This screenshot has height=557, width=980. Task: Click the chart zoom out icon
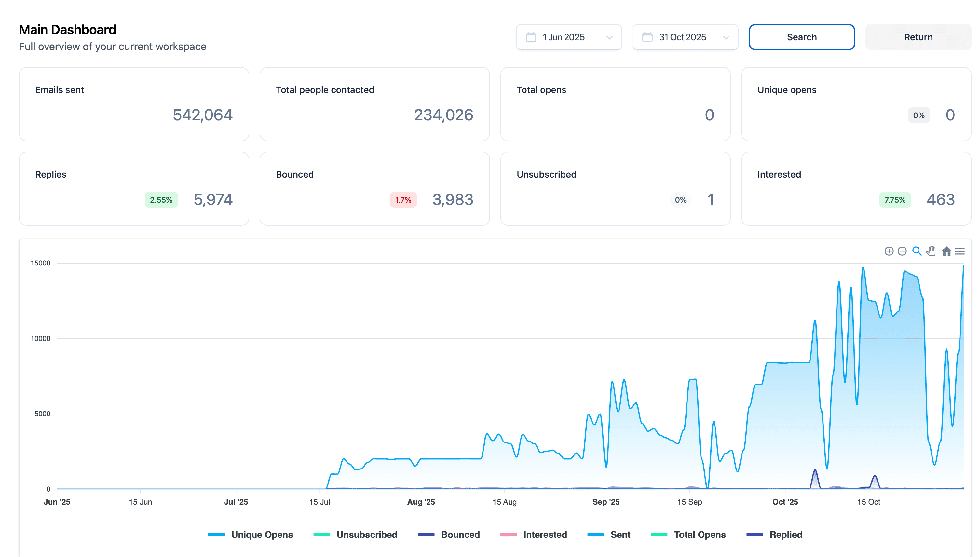(902, 251)
